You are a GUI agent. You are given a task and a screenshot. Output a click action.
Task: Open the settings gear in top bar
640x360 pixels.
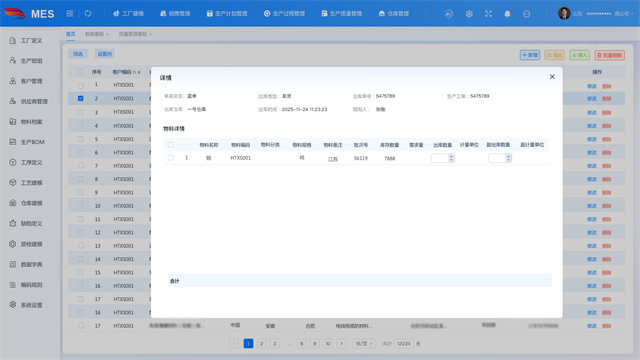[x=469, y=14]
